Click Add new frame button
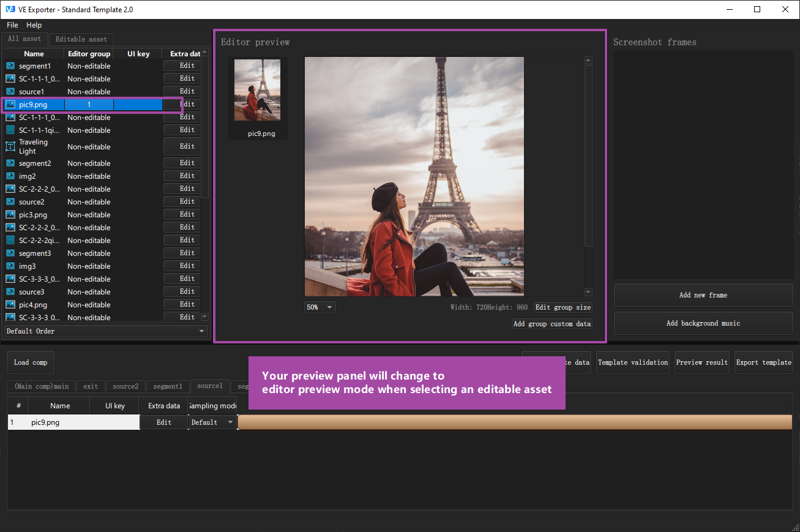The width and height of the screenshot is (800, 532). [x=703, y=295]
